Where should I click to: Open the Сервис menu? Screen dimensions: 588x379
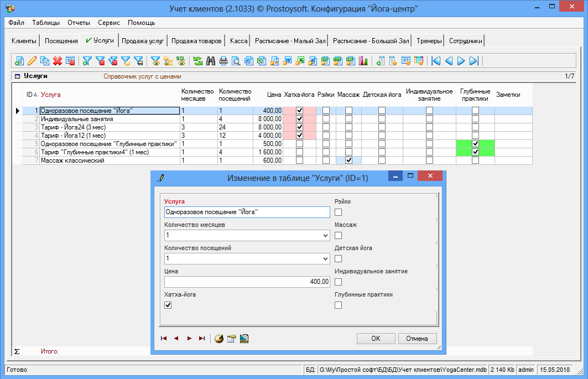pyautogui.click(x=109, y=23)
